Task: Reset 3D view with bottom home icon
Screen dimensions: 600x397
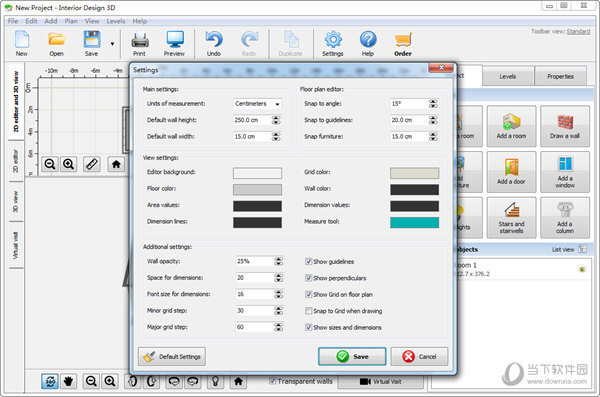Action: (238, 381)
